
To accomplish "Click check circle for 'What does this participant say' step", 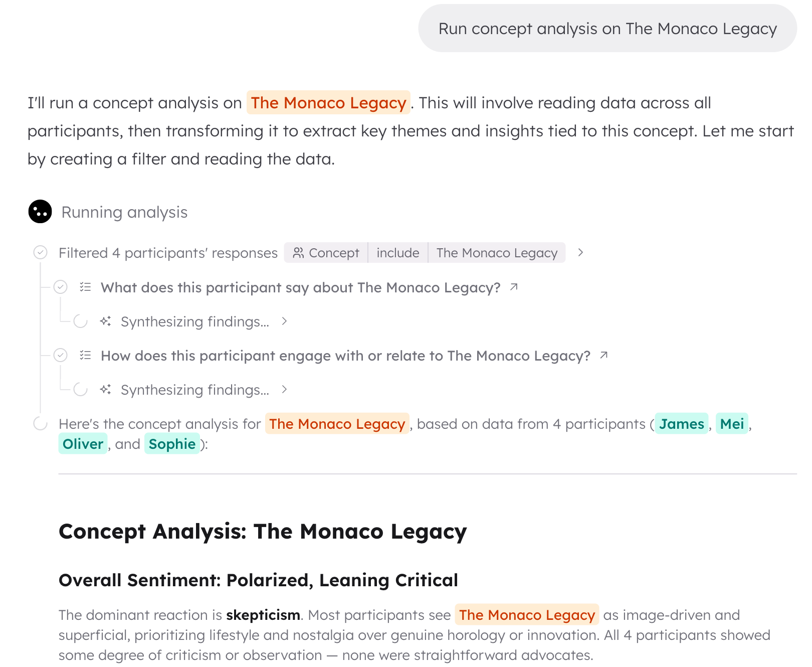I will [x=61, y=287].
